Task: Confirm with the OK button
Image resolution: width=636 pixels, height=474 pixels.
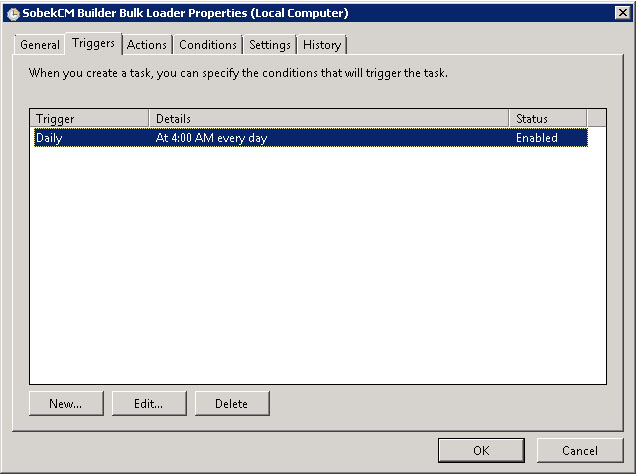Action: coord(481,450)
